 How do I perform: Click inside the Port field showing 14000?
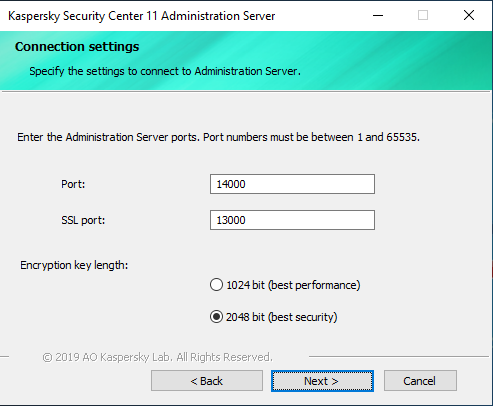pyautogui.click(x=292, y=184)
